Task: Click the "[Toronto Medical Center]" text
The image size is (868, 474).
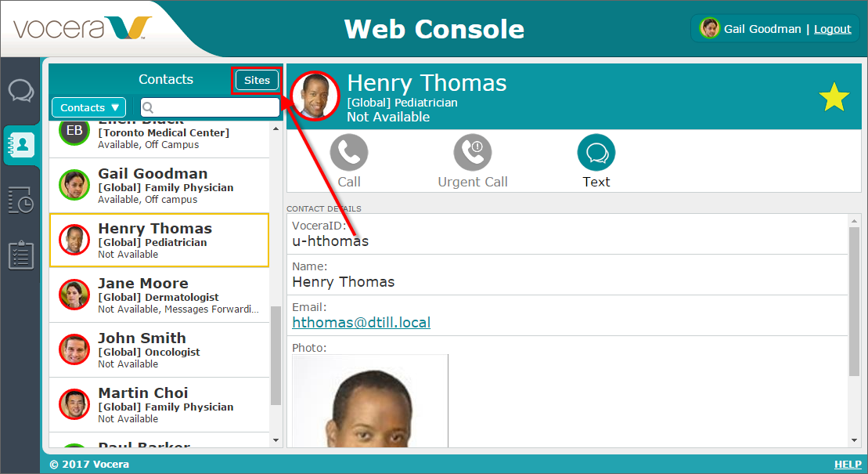Action: coord(164,132)
